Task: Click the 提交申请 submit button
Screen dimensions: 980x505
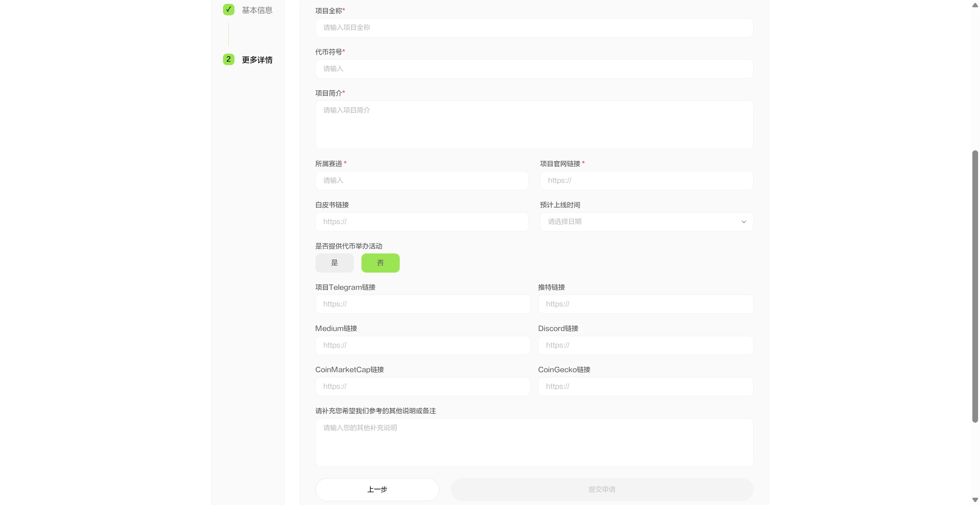Action: [602, 489]
